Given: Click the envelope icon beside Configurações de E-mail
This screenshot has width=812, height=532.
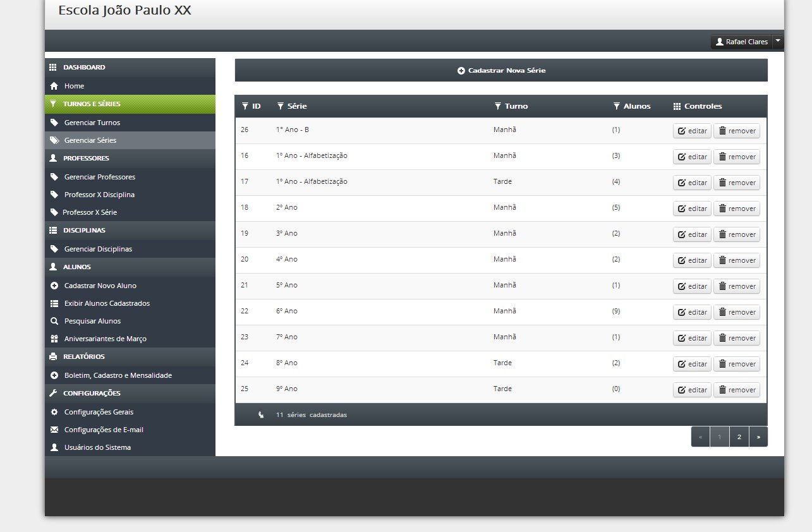Looking at the screenshot, I should (x=54, y=430).
